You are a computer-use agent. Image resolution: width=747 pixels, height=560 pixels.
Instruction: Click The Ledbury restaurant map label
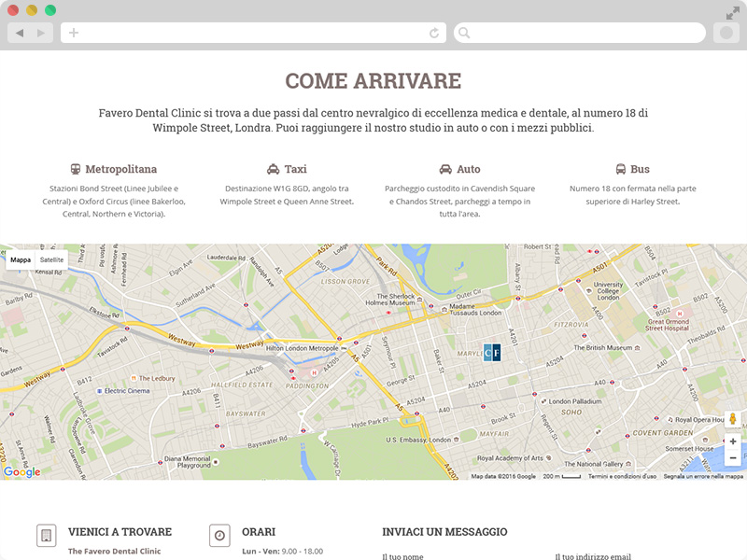[x=157, y=379]
